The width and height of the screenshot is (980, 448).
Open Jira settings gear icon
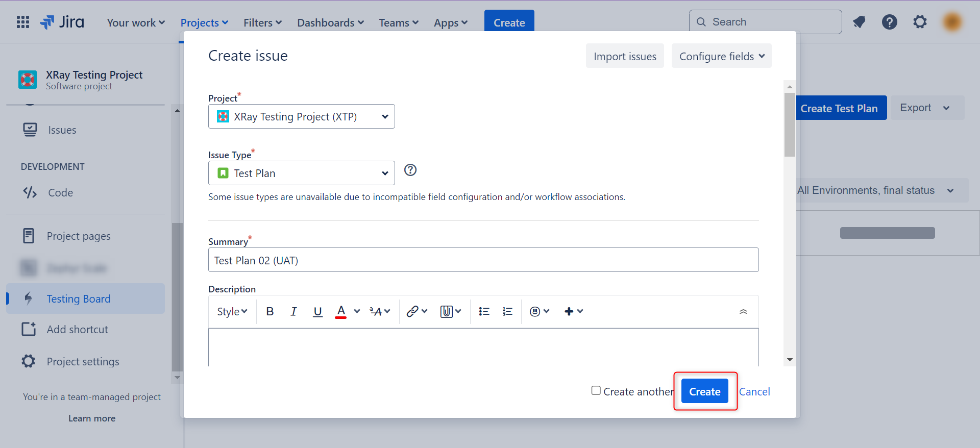click(920, 22)
